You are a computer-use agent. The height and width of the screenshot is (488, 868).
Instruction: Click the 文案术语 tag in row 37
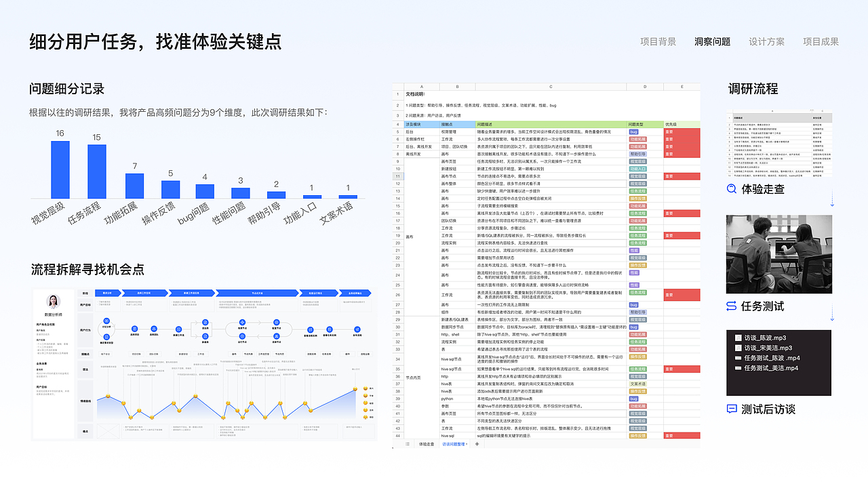[x=638, y=384]
